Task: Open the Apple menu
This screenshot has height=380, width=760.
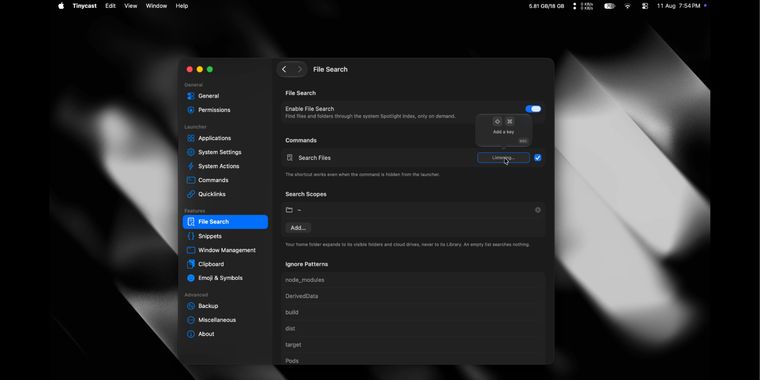Action: (61, 6)
